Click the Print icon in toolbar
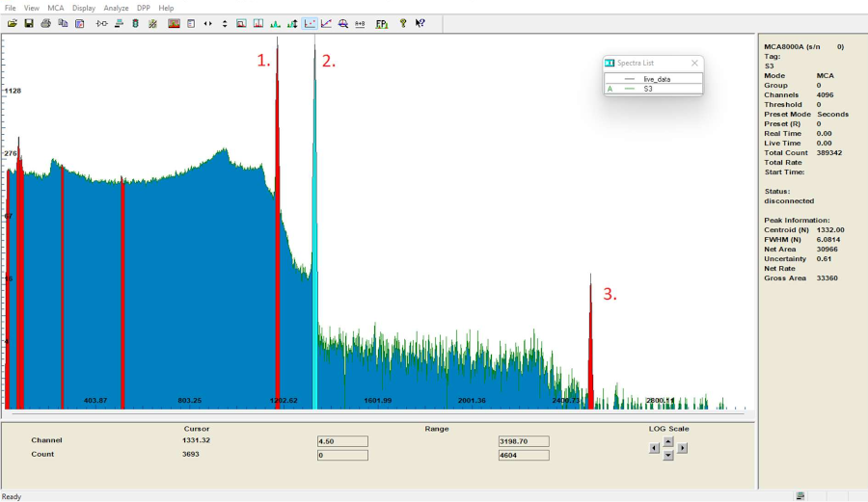Screen dimensions: 868x502 (45, 23)
